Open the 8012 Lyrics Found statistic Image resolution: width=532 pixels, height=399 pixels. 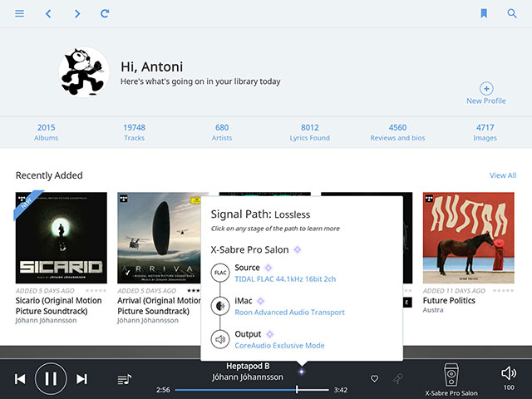tap(309, 132)
